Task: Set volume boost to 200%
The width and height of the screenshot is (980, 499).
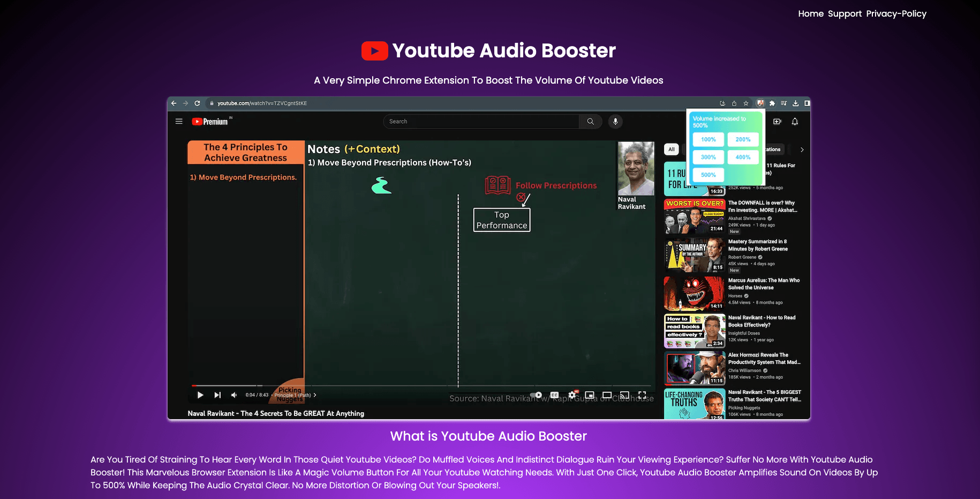Action: 743,139
